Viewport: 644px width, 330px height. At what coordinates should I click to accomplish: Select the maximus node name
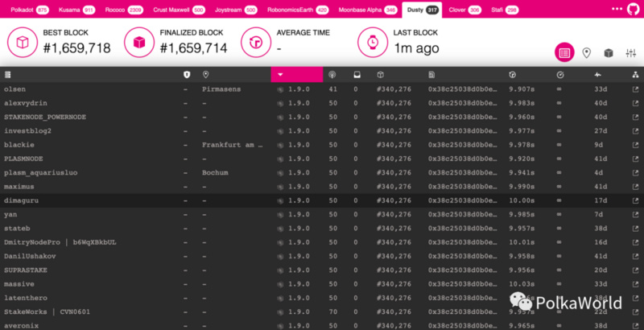coord(19,187)
